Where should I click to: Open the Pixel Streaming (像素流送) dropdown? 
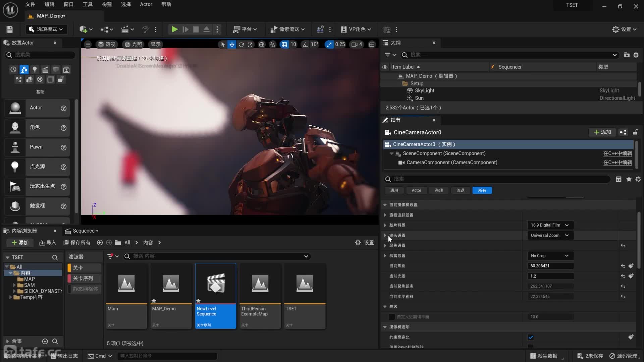pos(288,29)
